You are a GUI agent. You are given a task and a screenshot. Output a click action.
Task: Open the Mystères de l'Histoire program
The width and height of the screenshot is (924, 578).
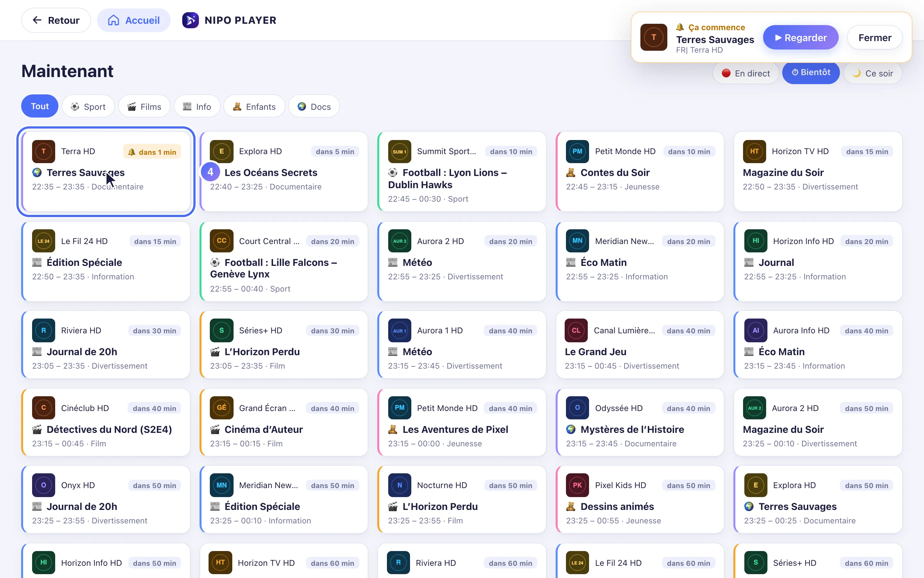640,422
